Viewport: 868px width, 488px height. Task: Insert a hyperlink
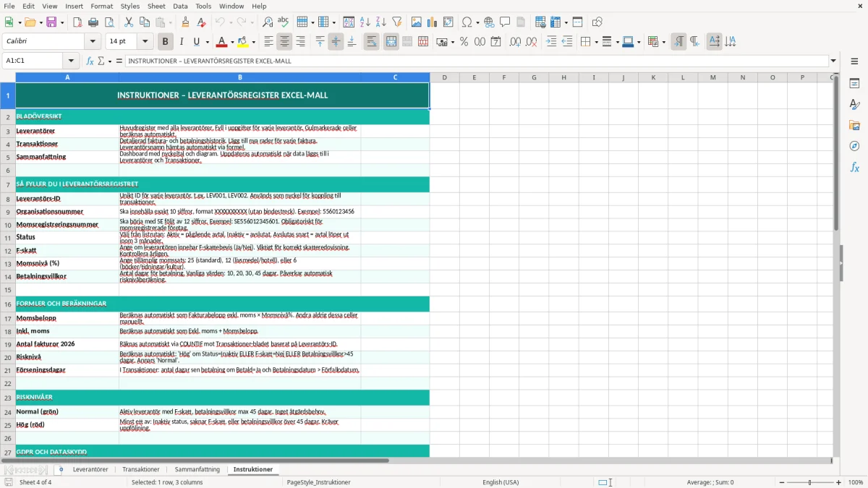[x=489, y=22]
